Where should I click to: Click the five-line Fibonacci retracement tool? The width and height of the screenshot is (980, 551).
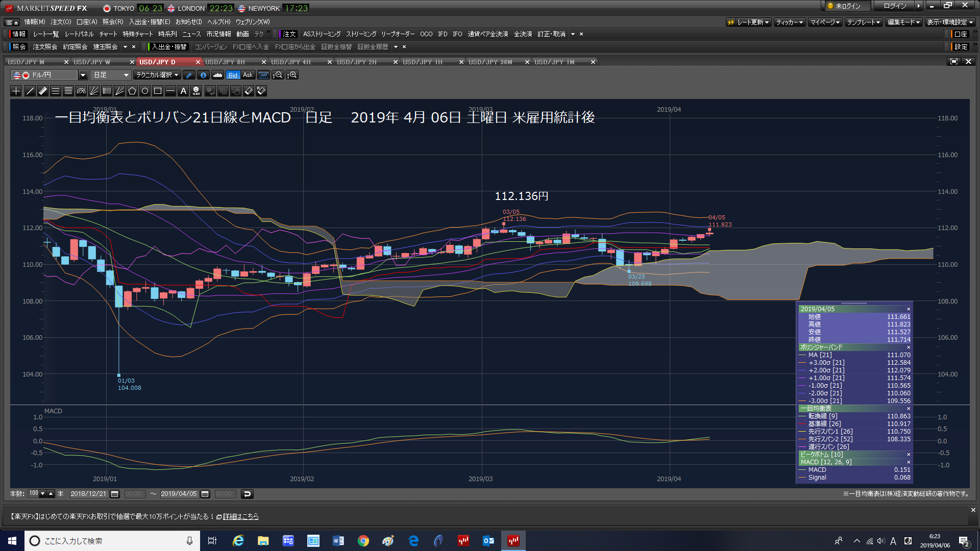tap(68, 91)
